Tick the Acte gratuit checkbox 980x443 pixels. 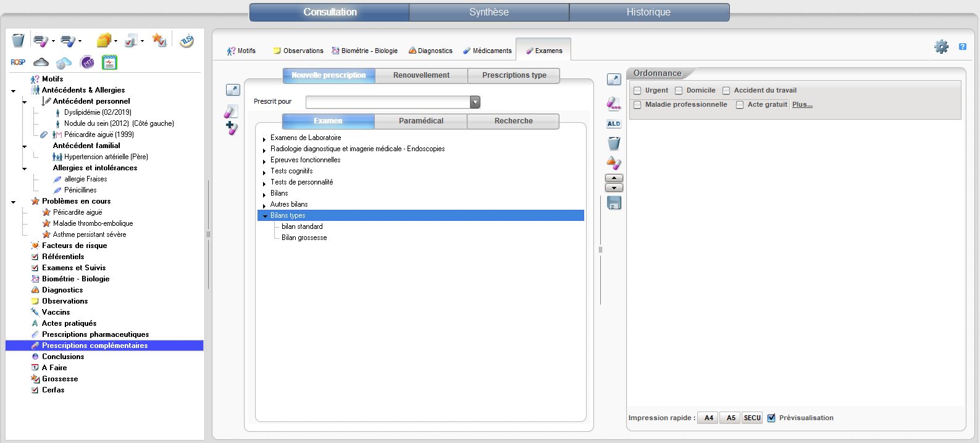click(x=740, y=105)
